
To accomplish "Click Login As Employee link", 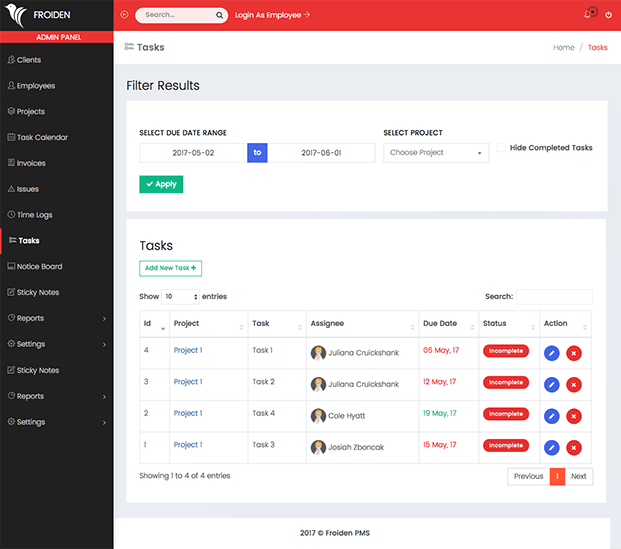I will pyautogui.click(x=272, y=15).
